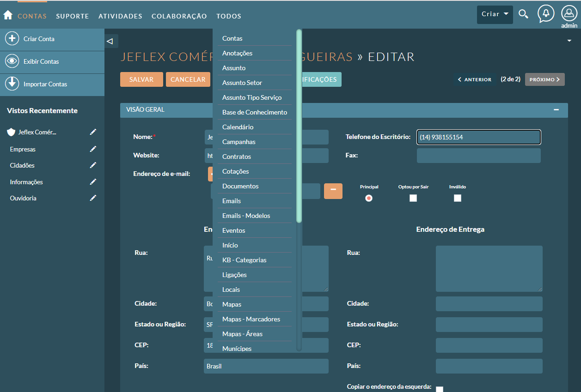The height and width of the screenshot is (392, 581).
Task: Click the Endereço de Entrega Rua textarea
Action: (489, 269)
